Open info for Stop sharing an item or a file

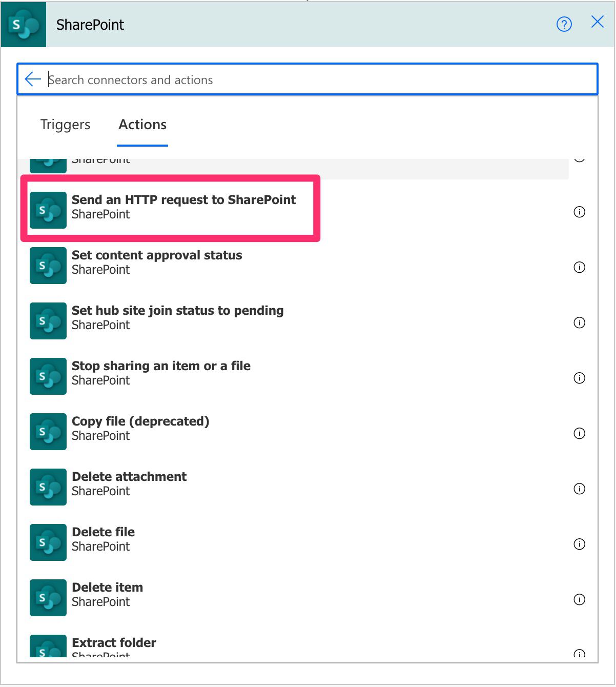(580, 378)
